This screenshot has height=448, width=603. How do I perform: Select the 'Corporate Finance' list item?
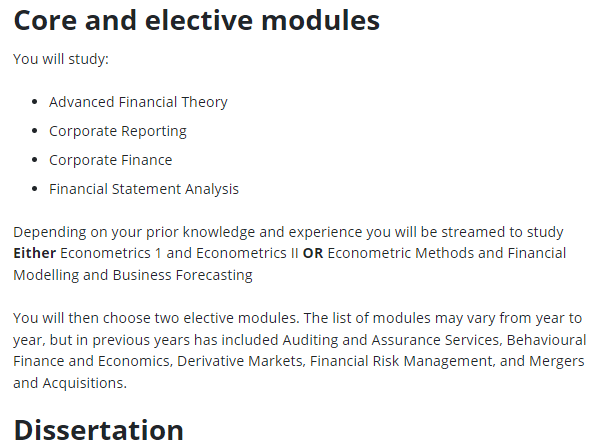pyautogui.click(x=110, y=160)
